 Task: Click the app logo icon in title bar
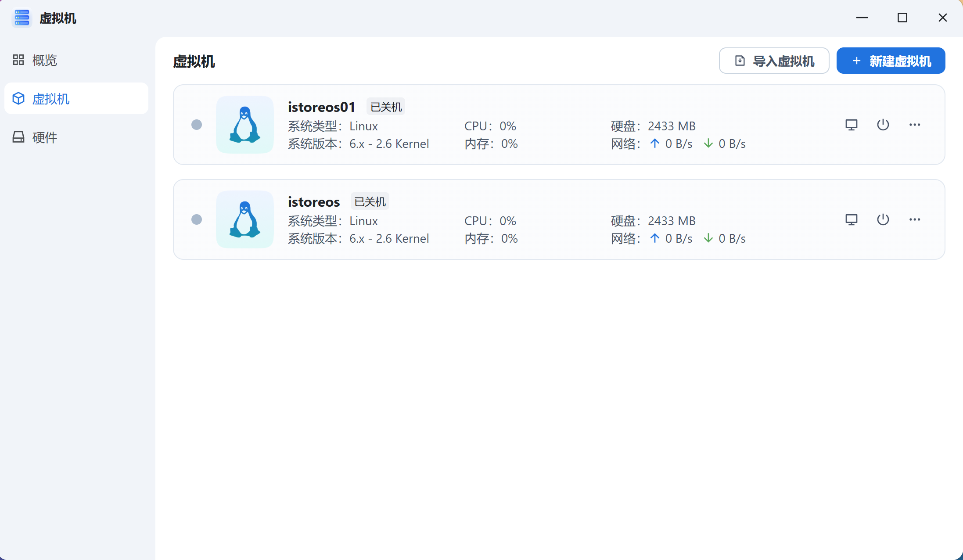(22, 18)
